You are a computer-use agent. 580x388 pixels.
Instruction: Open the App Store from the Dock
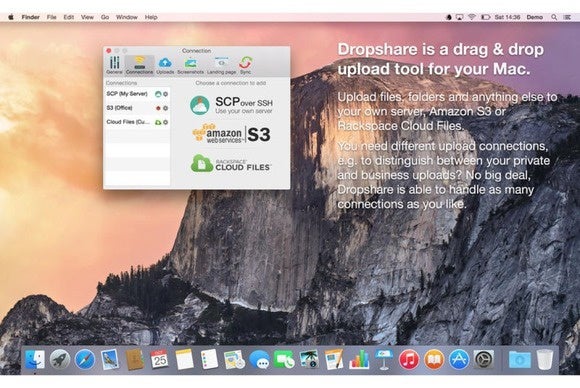click(x=459, y=360)
